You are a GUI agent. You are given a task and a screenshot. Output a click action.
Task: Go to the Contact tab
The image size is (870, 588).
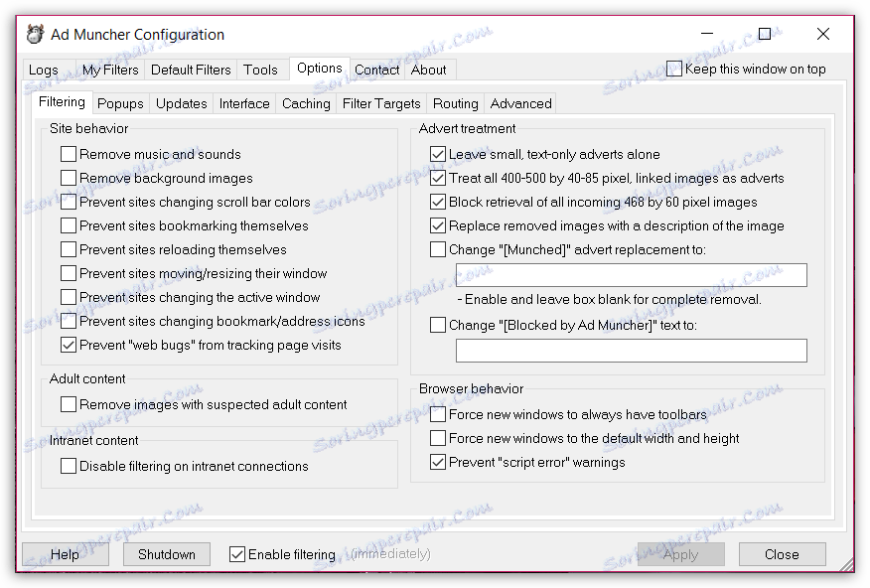[376, 70]
